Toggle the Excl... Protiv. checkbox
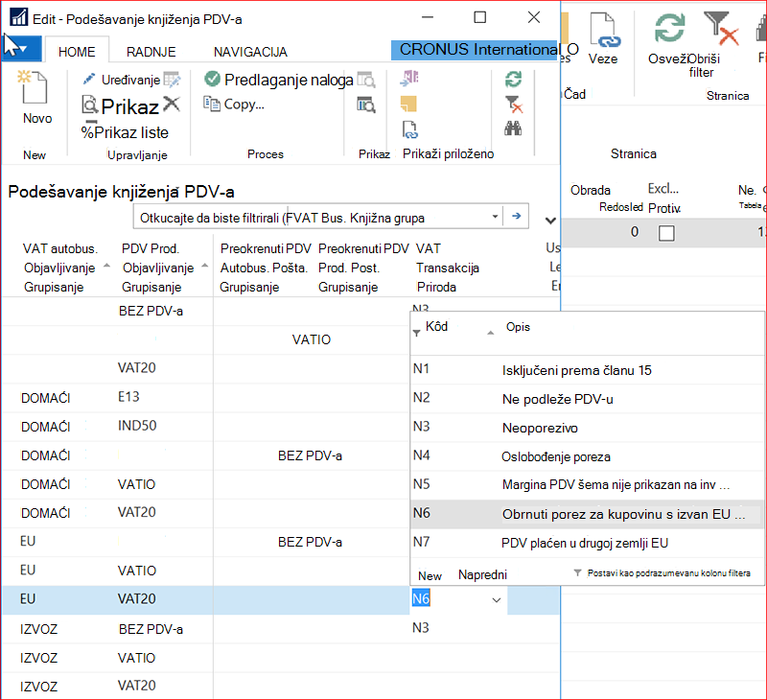This screenshot has width=767, height=700. coord(666,233)
